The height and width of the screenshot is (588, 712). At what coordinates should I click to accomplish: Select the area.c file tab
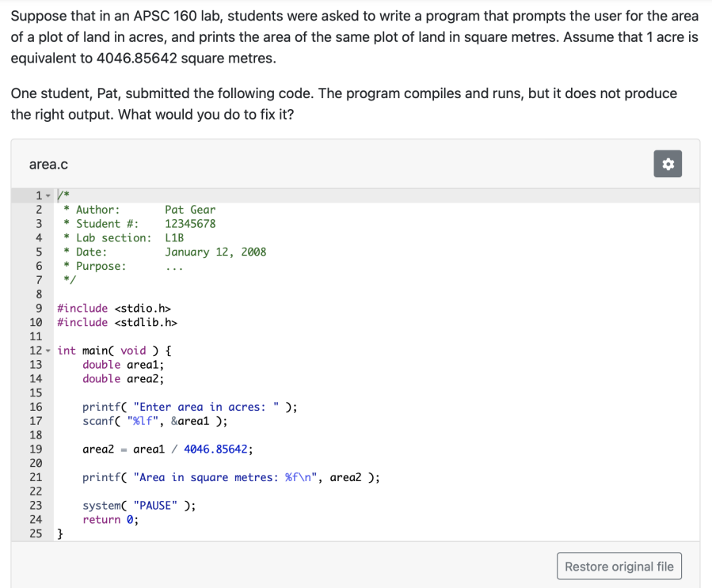48,164
